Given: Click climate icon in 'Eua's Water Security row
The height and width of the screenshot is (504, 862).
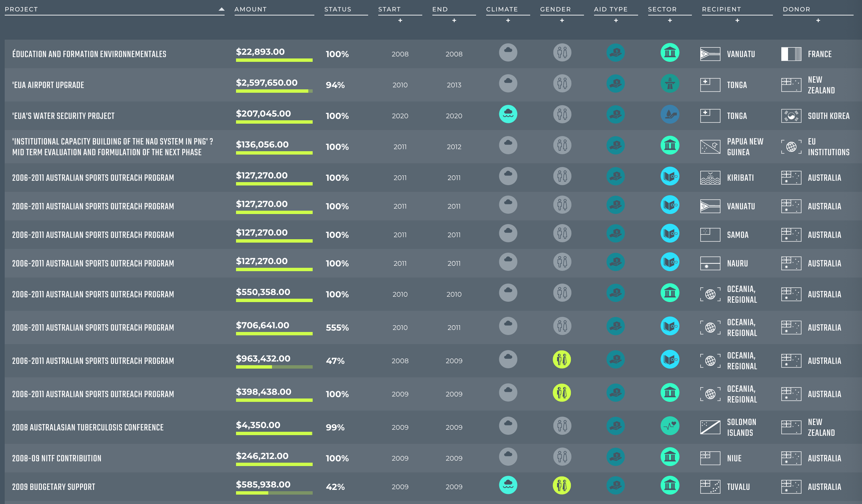Looking at the screenshot, I should point(508,114).
